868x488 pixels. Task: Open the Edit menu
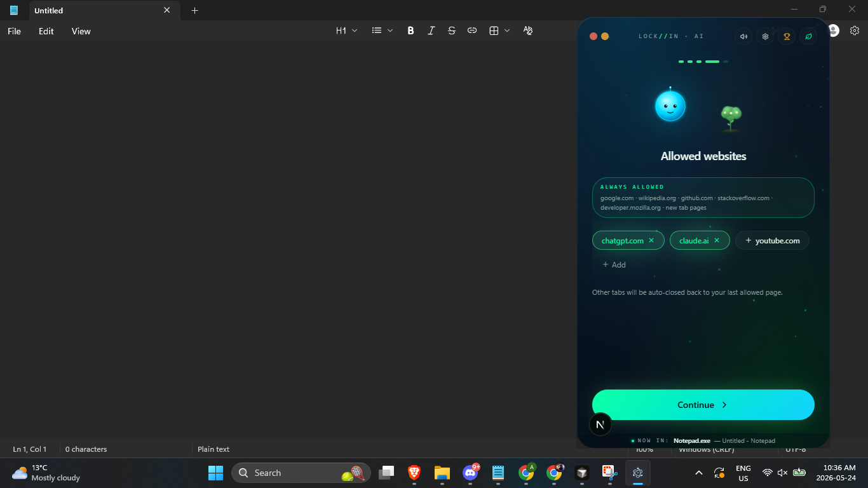point(46,31)
